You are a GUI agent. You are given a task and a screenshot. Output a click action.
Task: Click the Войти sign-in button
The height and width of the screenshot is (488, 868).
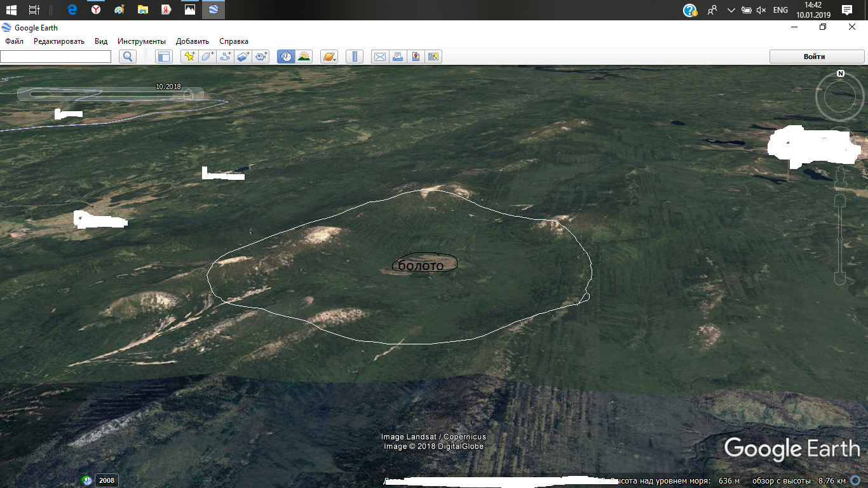(814, 57)
